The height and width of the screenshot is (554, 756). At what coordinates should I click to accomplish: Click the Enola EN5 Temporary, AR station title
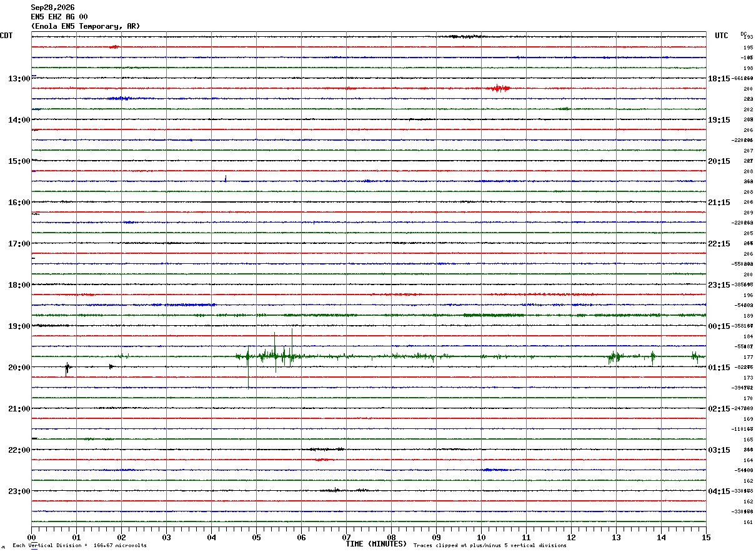[x=86, y=26]
